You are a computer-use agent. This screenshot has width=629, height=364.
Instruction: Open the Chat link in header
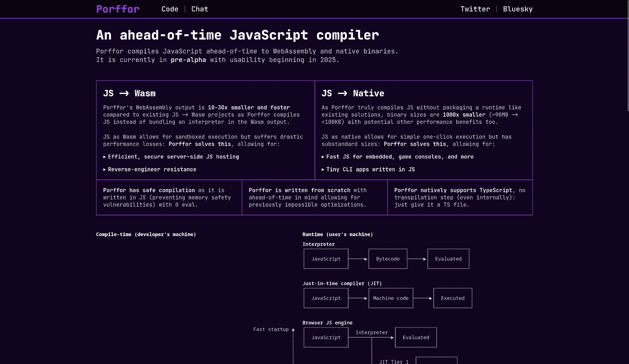click(200, 9)
